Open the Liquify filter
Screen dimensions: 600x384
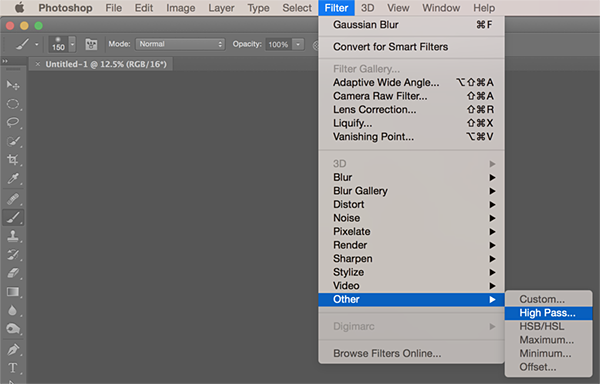[x=411, y=123]
